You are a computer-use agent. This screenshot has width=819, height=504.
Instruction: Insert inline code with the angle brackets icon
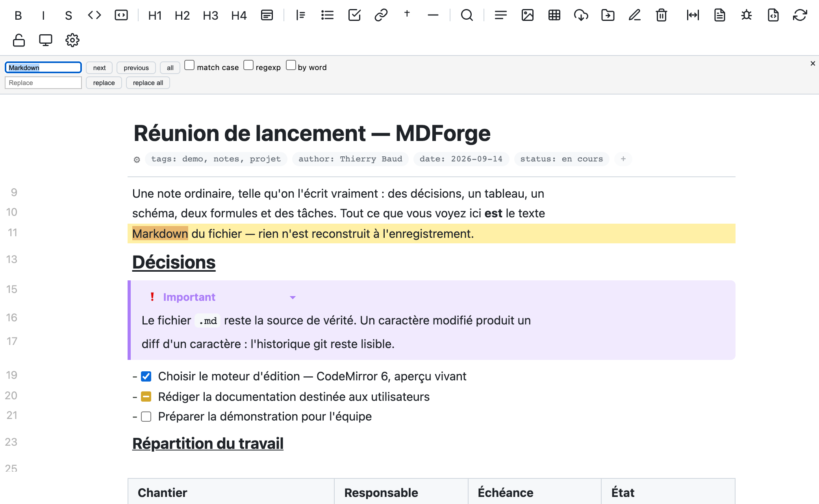coord(94,15)
